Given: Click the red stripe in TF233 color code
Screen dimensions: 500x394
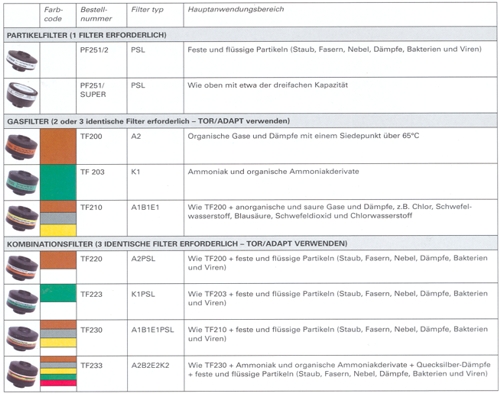Looking at the screenshot, I should click(58, 383).
